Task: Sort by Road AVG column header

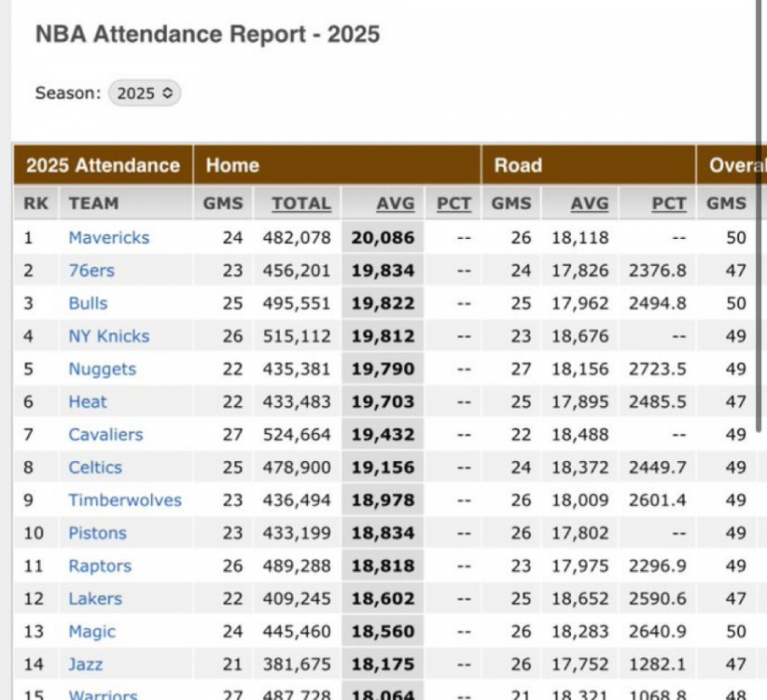Action: (x=589, y=203)
